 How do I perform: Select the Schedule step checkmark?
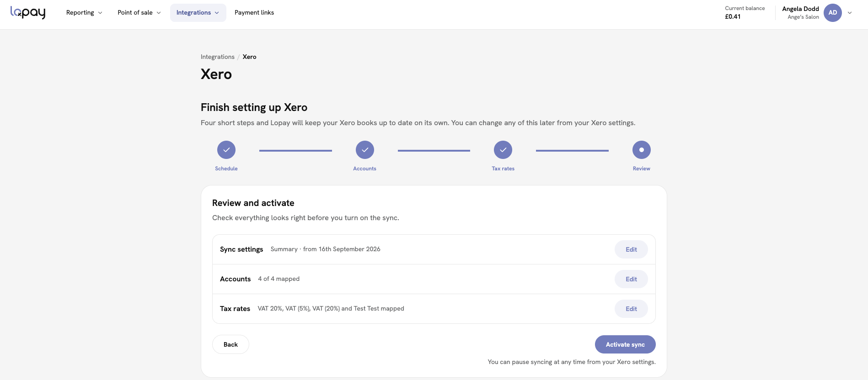[x=226, y=150]
